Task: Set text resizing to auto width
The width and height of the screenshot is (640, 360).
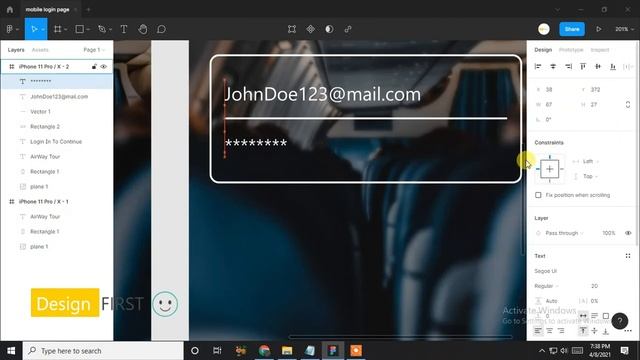Action: pos(583,316)
